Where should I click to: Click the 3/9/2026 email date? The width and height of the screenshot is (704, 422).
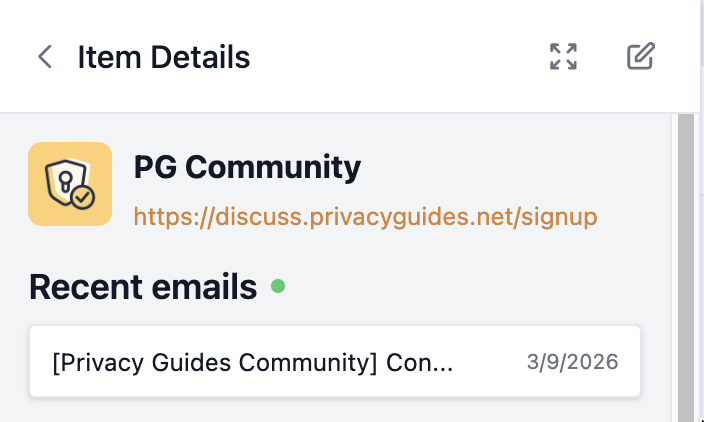572,361
